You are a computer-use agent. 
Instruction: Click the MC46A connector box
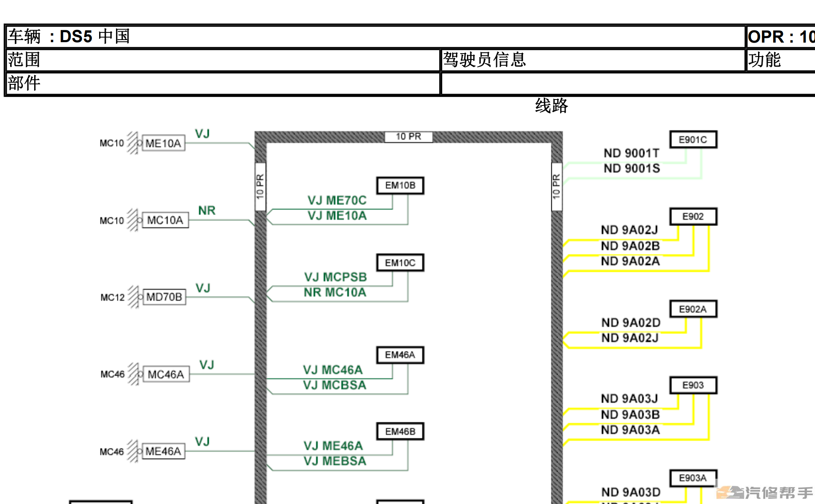(x=166, y=374)
